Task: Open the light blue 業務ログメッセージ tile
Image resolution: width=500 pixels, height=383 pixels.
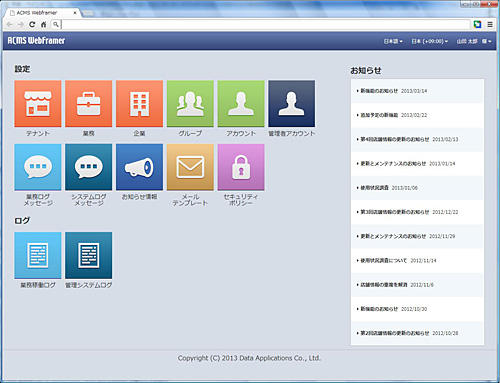Action: click(38, 167)
